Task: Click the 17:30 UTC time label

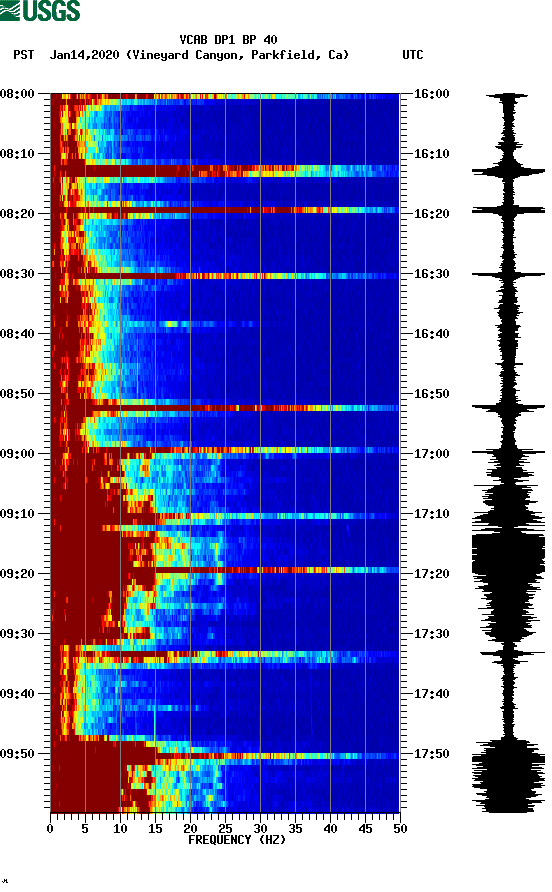Action: tap(431, 634)
